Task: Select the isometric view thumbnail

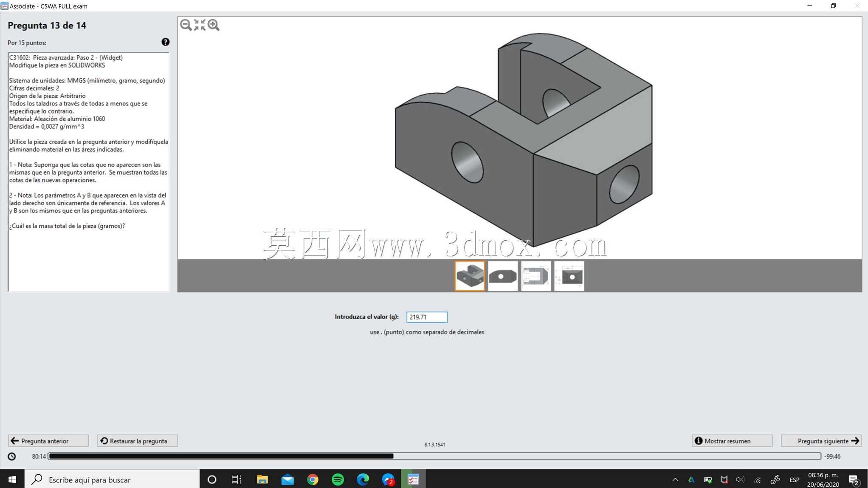Action: pos(470,276)
